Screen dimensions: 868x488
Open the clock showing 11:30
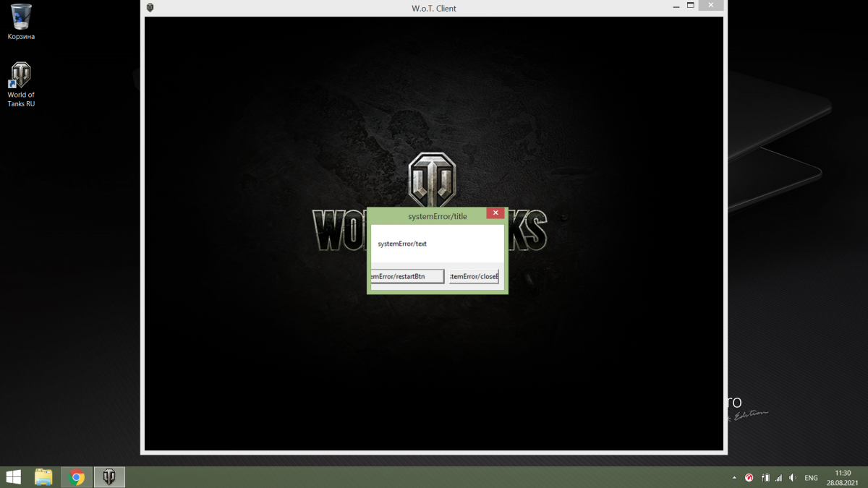(843, 477)
